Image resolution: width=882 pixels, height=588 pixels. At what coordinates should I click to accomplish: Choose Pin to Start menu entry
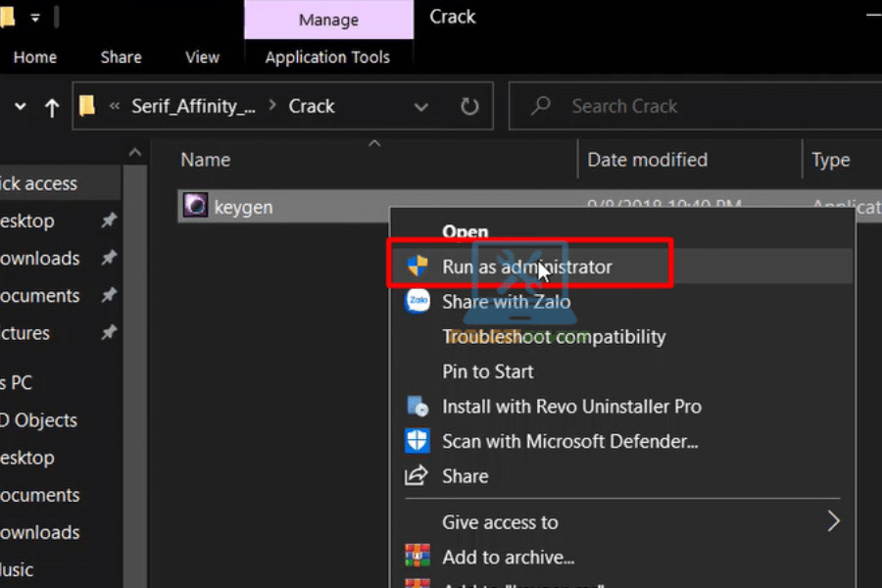point(488,371)
